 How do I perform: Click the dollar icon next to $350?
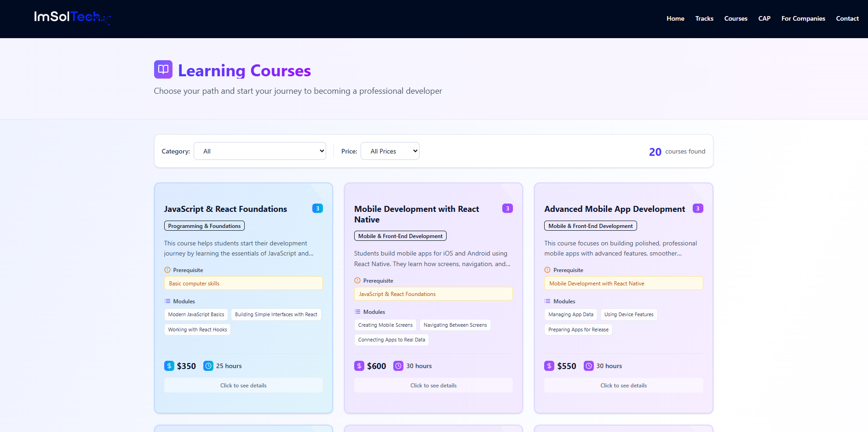[x=169, y=366]
